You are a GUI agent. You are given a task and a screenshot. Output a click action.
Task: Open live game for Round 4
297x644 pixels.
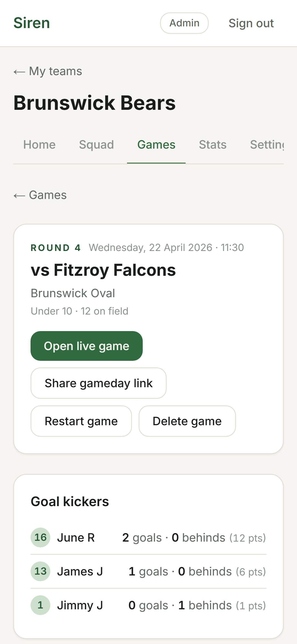coord(87,346)
